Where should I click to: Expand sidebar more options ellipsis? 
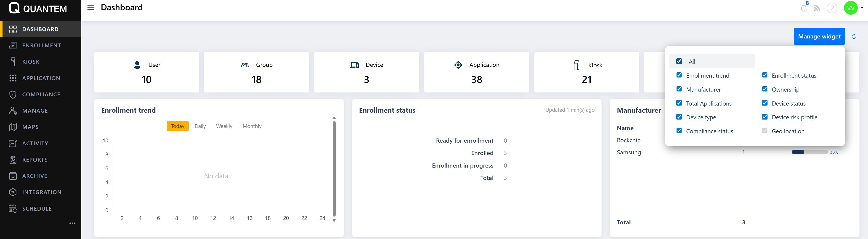(x=72, y=223)
